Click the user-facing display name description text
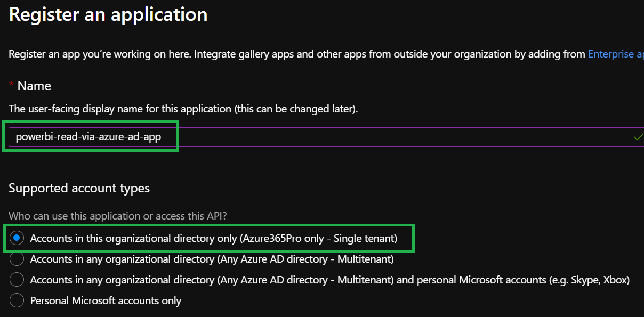The height and width of the screenshot is (317, 644). [x=183, y=109]
